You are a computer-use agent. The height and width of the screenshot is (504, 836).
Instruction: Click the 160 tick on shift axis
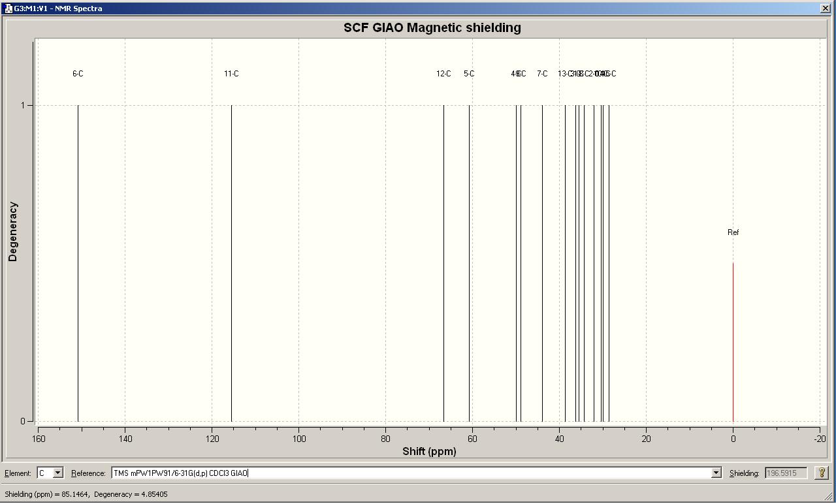(x=38, y=439)
